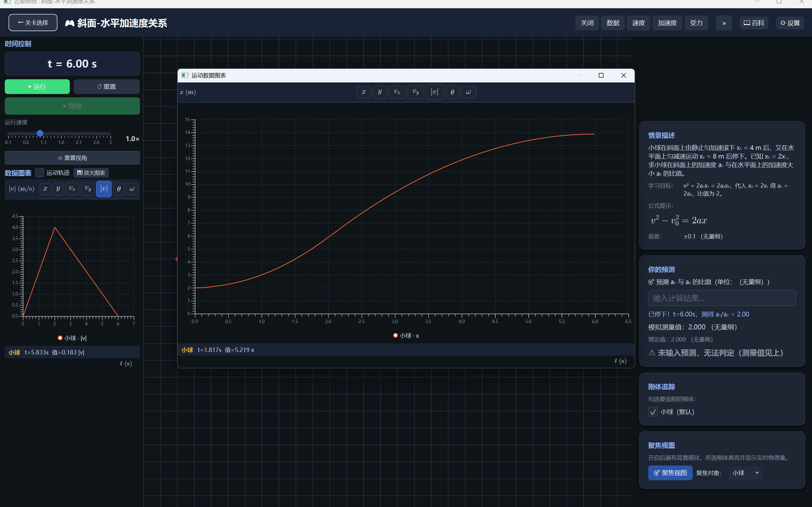Close the 运动数据图表 window
Screen dimensions: 812x507
(624, 75)
